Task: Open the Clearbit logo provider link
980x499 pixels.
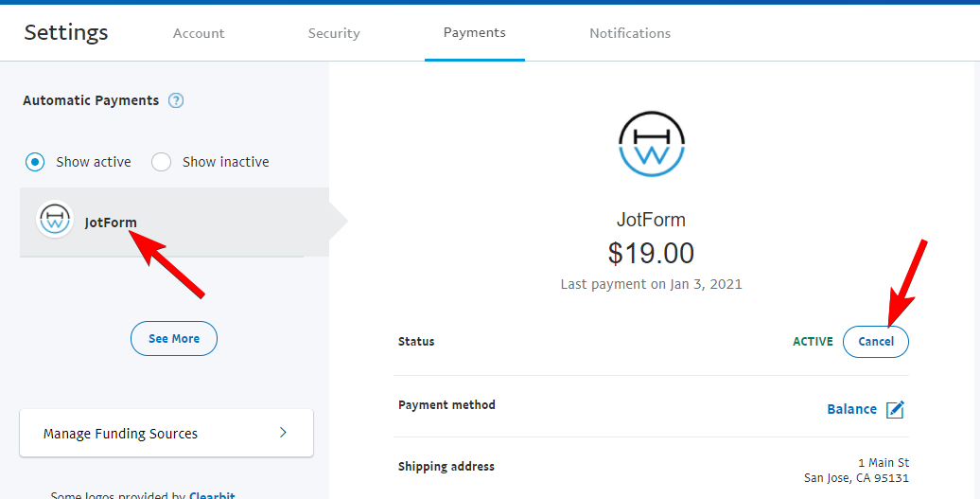Action: (x=212, y=495)
